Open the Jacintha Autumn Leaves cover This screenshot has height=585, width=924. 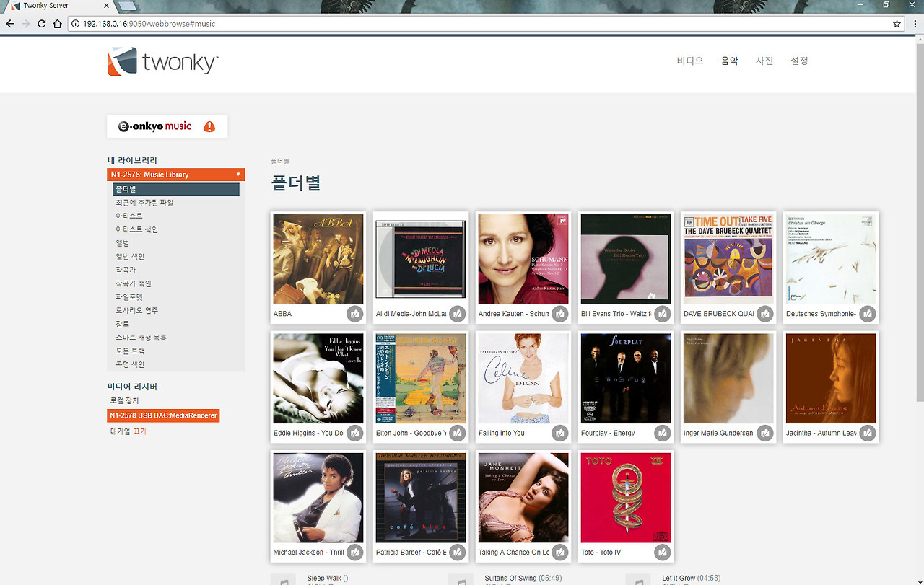831,378
